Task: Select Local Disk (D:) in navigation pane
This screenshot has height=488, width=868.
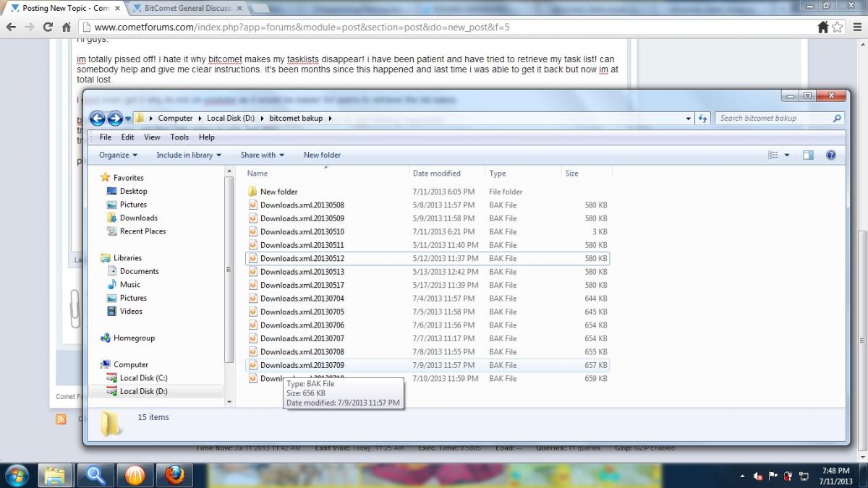Action: 143,391
